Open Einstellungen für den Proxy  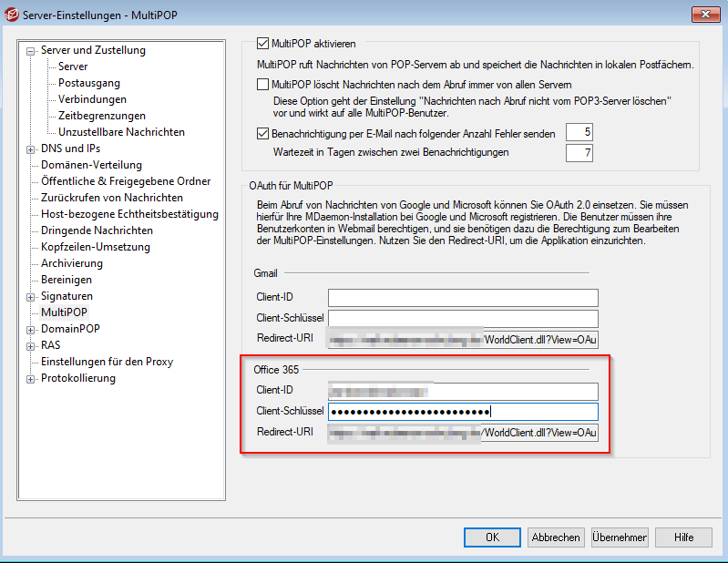(x=107, y=362)
